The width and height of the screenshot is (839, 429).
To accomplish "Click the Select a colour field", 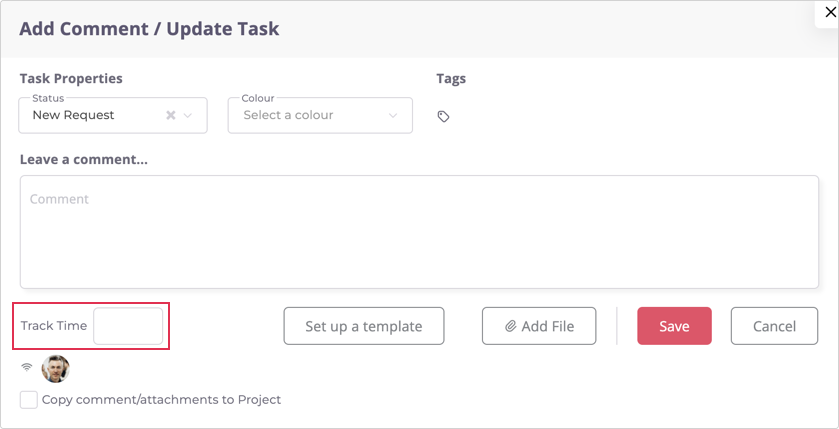I will coord(300,116).
